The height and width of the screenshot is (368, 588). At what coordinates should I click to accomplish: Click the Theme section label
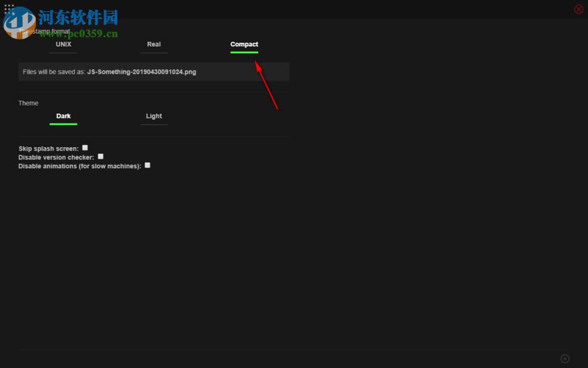[x=28, y=103]
